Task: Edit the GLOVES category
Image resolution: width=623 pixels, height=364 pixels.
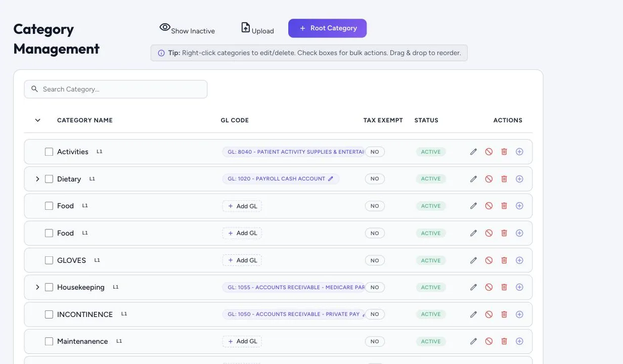Action: tap(473, 260)
